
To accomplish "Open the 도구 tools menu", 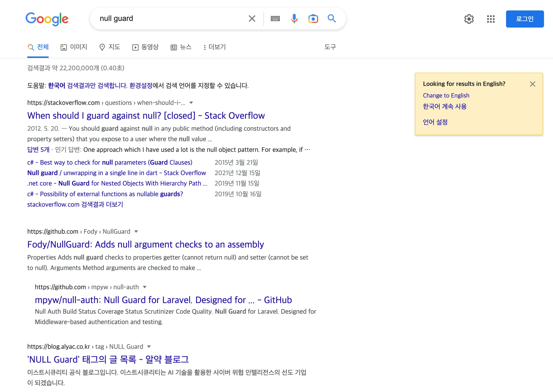I will pos(330,47).
